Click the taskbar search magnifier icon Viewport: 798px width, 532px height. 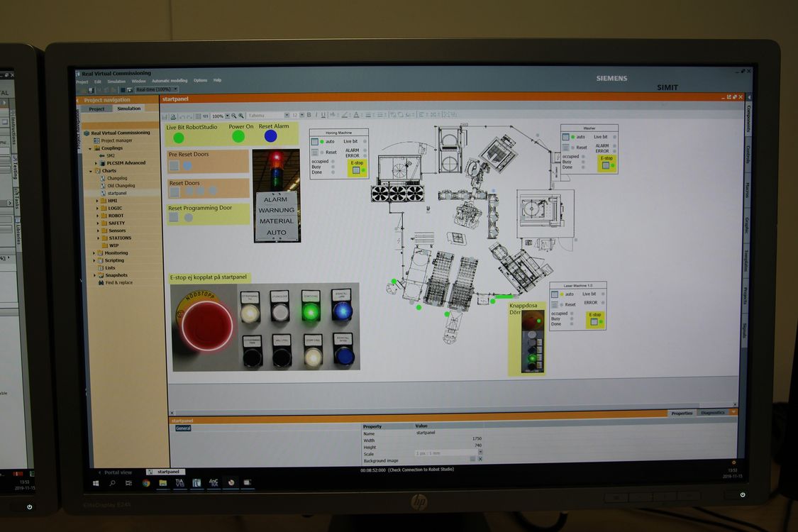click(x=113, y=483)
